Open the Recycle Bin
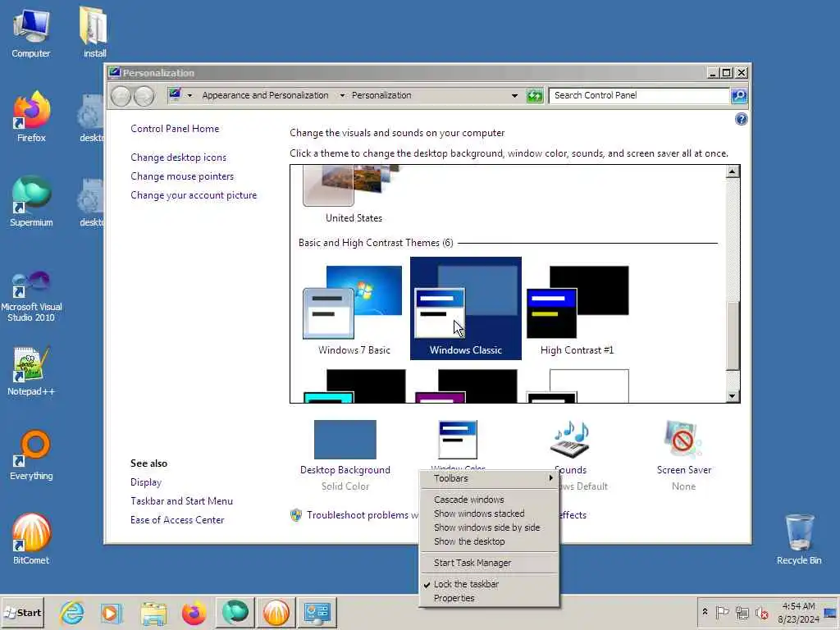840x630 pixels. click(799, 539)
